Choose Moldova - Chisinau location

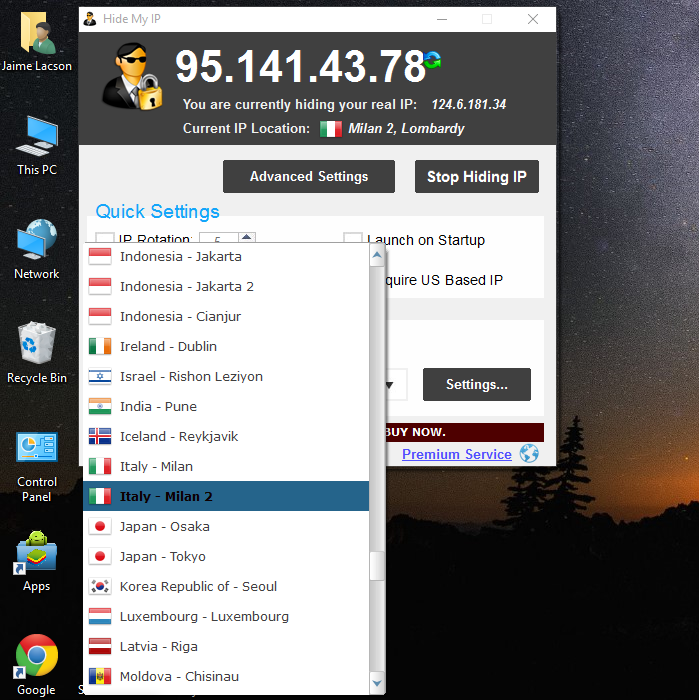tap(226, 676)
